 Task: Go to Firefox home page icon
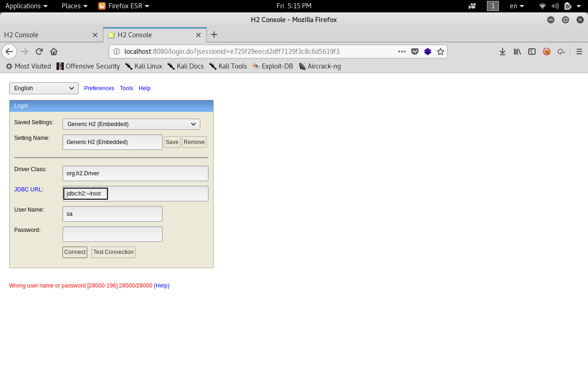(x=54, y=52)
